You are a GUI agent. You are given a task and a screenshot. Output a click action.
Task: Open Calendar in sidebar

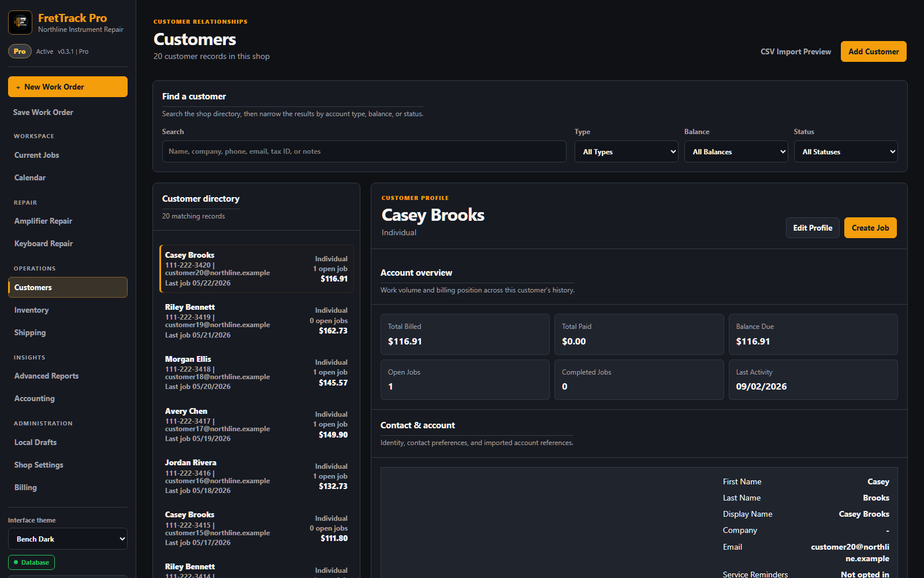[68, 177]
